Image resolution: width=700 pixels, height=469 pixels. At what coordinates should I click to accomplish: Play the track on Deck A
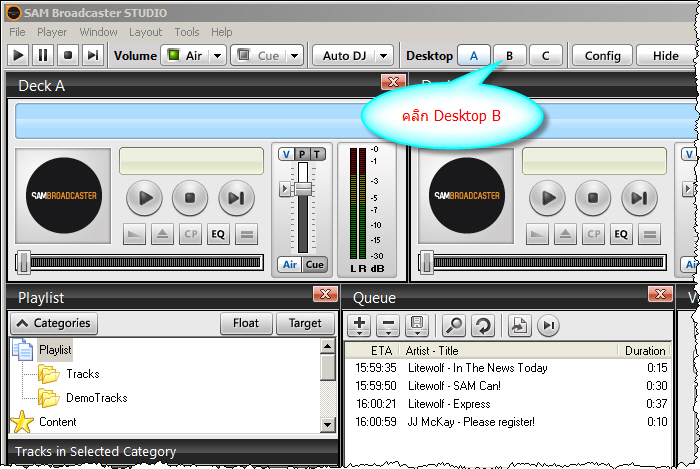pyautogui.click(x=144, y=198)
